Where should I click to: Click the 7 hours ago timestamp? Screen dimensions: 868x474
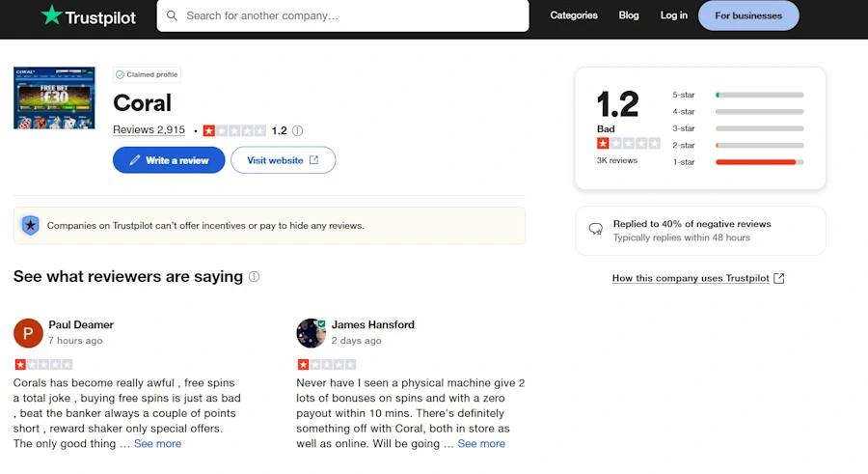click(x=75, y=341)
